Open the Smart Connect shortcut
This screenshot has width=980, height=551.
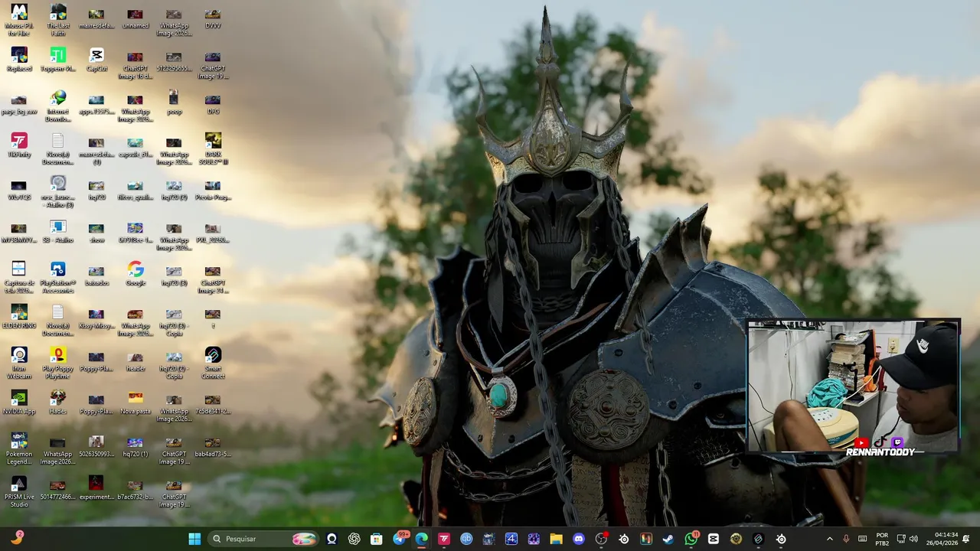click(x=213, y=364)
